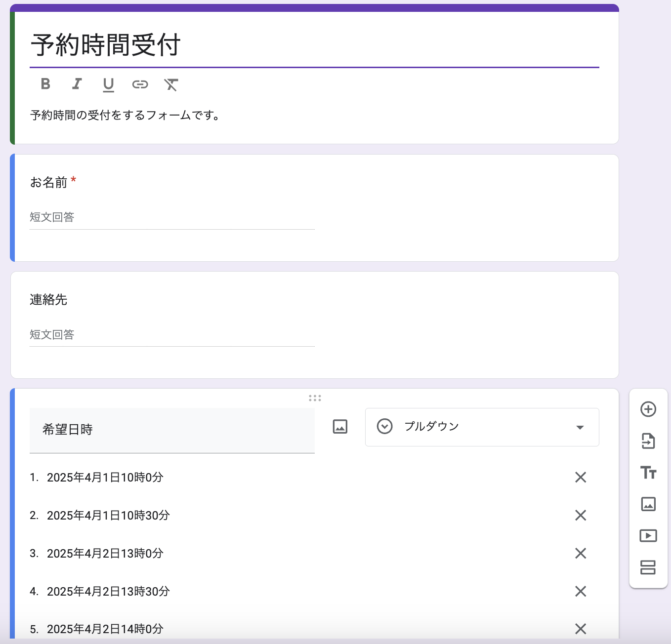
Task: Insert a link in the form description
Action: click(x=140, y=84)
